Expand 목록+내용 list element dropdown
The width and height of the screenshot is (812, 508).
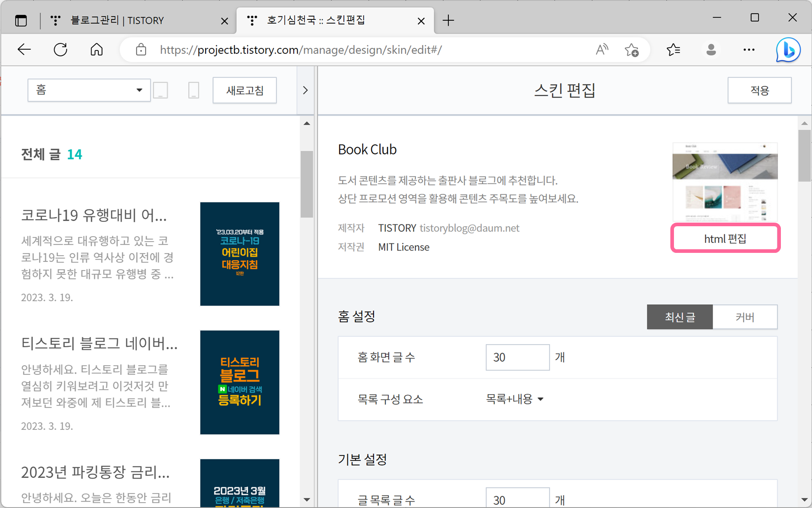coord(515,399)
